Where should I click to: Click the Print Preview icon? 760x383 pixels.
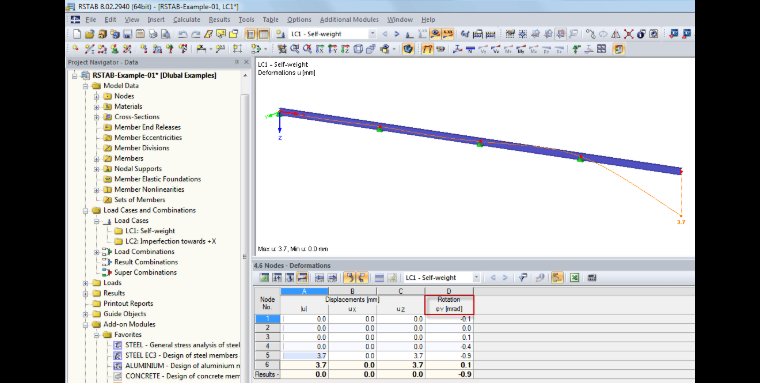click(165, 34)
